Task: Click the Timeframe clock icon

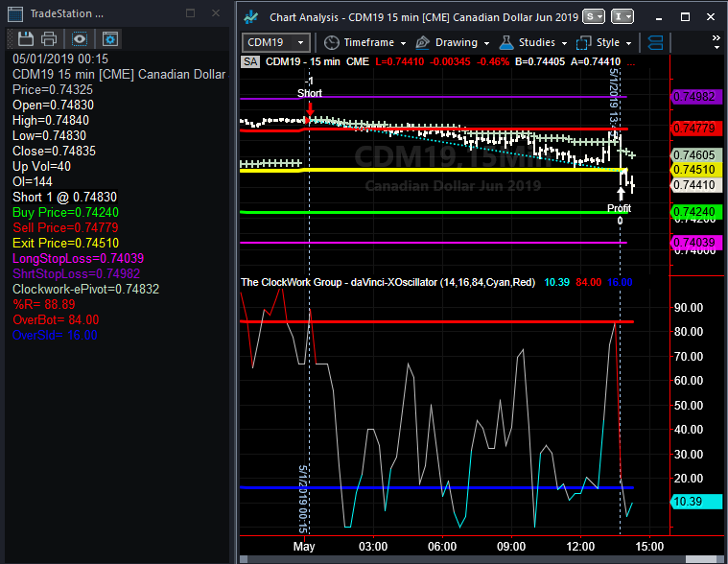Action: 332,43
